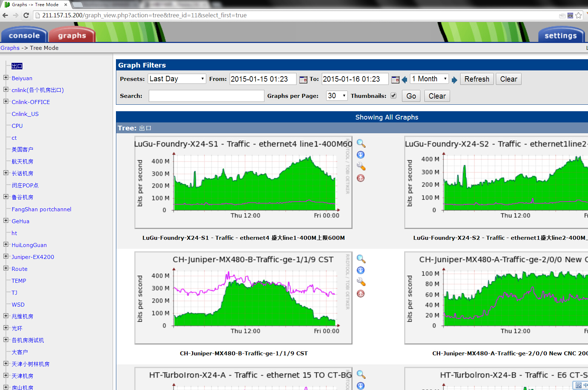Zoom HT-TurboIron-X24-A graph with magnifier icon
The image size is (588, 390).
coord(361,374)
